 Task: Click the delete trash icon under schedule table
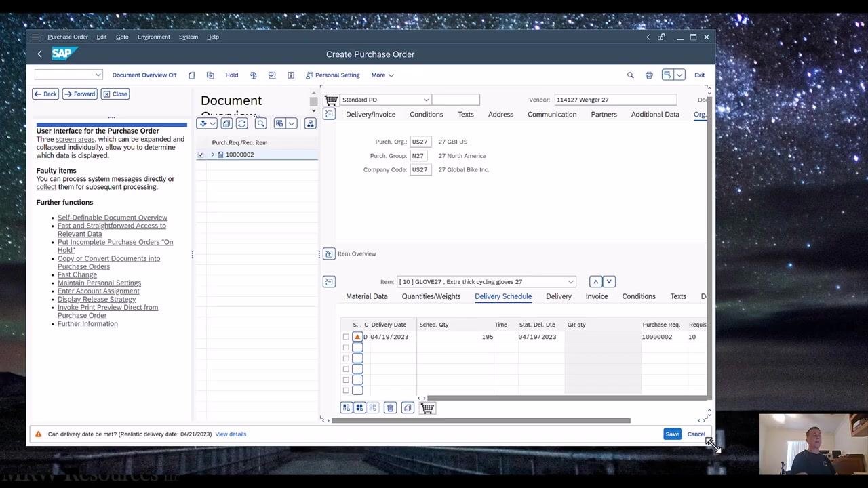390,407
